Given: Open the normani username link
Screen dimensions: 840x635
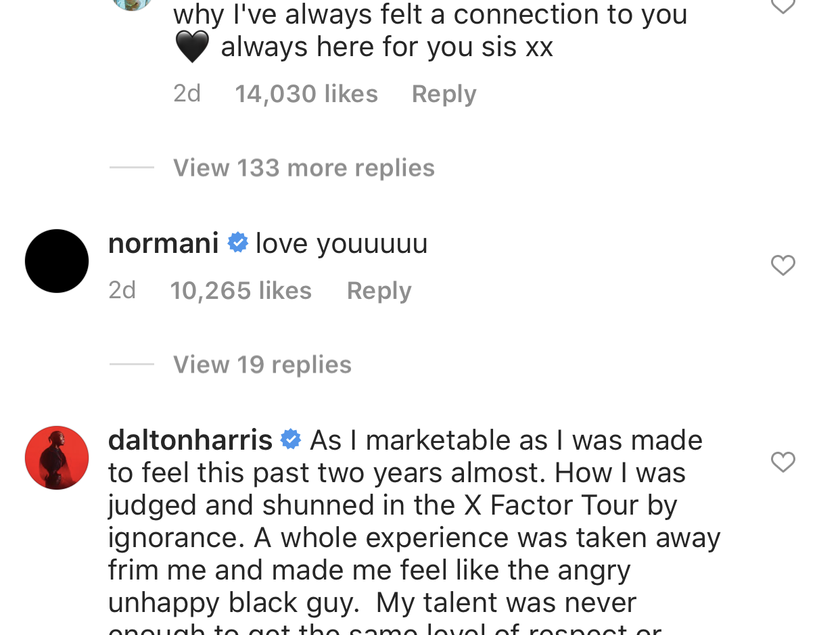Looking at the screenshot, I should click(x=163, y=243).
